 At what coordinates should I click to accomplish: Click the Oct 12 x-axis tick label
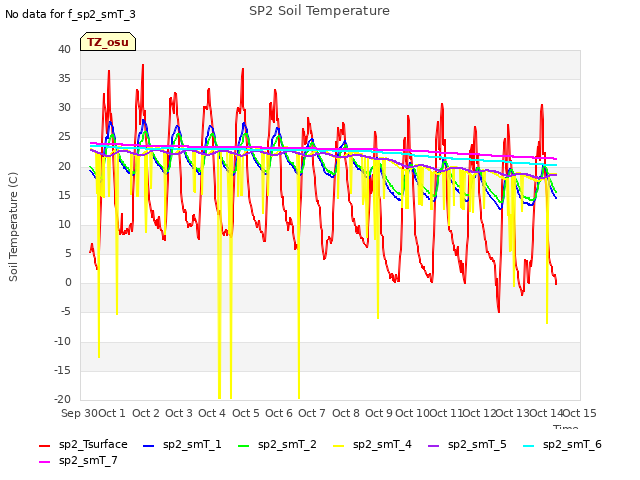point(479,413)
